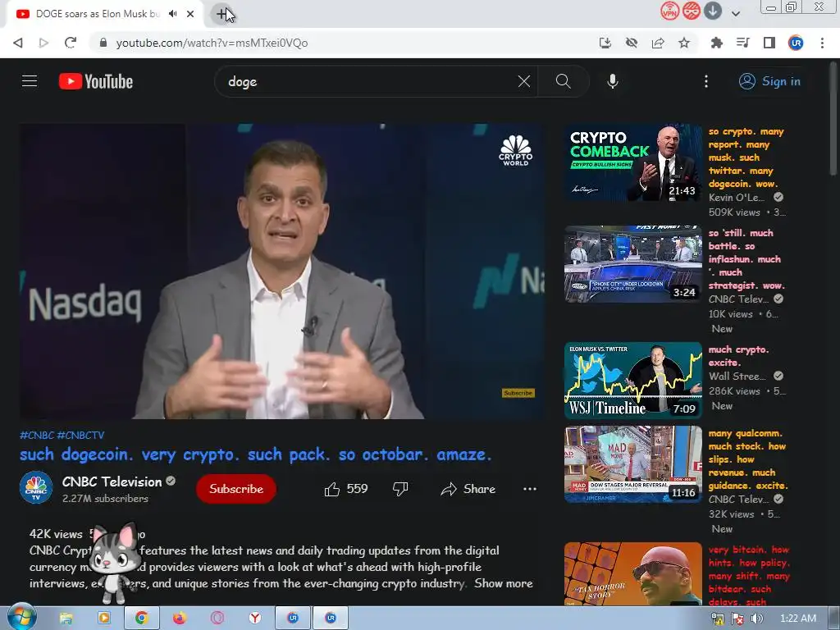Screen dimensions: 840x630
Task: Click the share page icon in address bar
Action: coord(658,43)
